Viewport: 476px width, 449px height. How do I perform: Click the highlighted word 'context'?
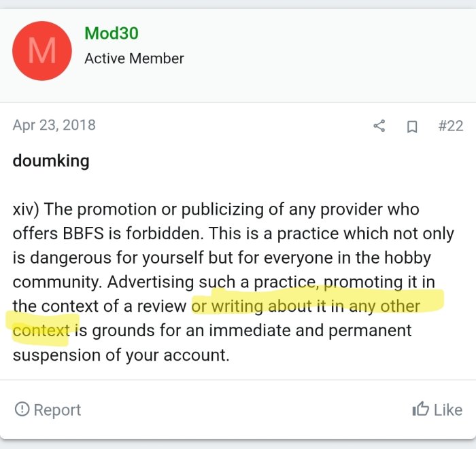pos(41,331)
